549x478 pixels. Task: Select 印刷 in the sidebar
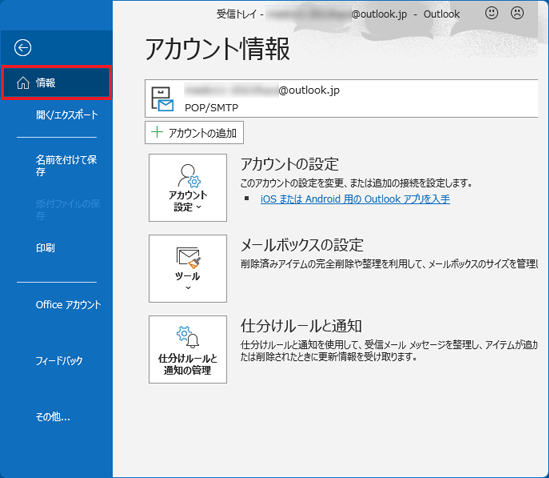(45, 248)
